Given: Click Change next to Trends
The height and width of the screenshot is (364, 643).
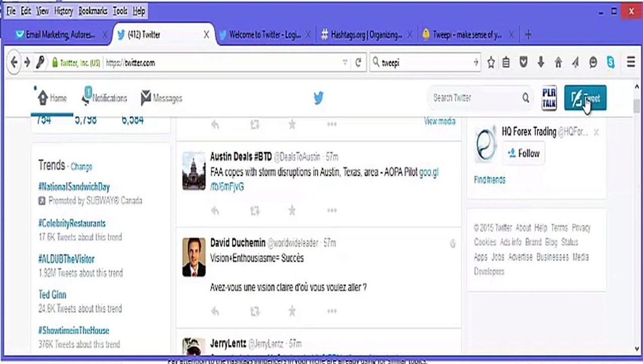Looking at the screenshot, I should (x=81, y=167).
